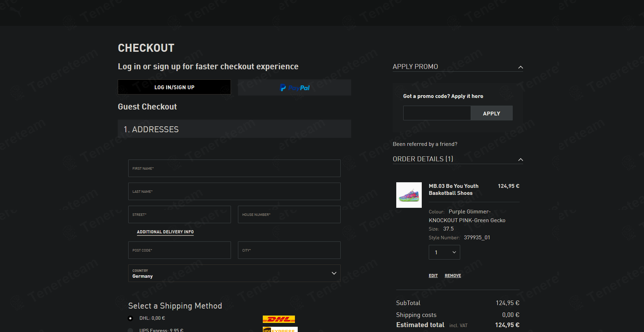Select the DHL 0,00 € shipping radio

pos(130,318)
